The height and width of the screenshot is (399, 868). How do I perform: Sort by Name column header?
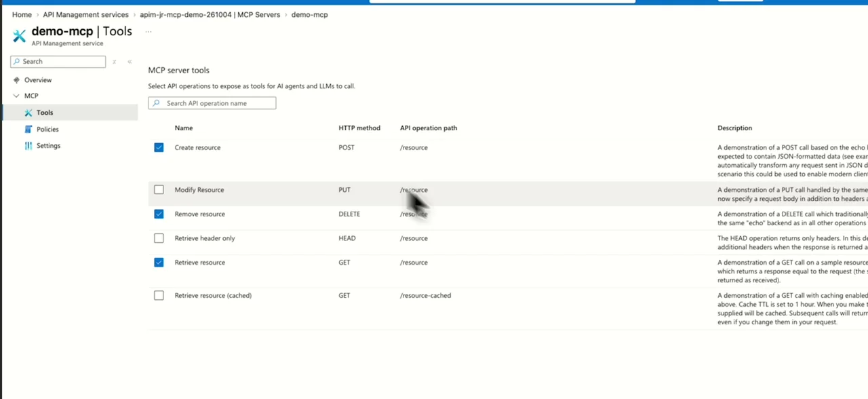[x=184, y=128]
